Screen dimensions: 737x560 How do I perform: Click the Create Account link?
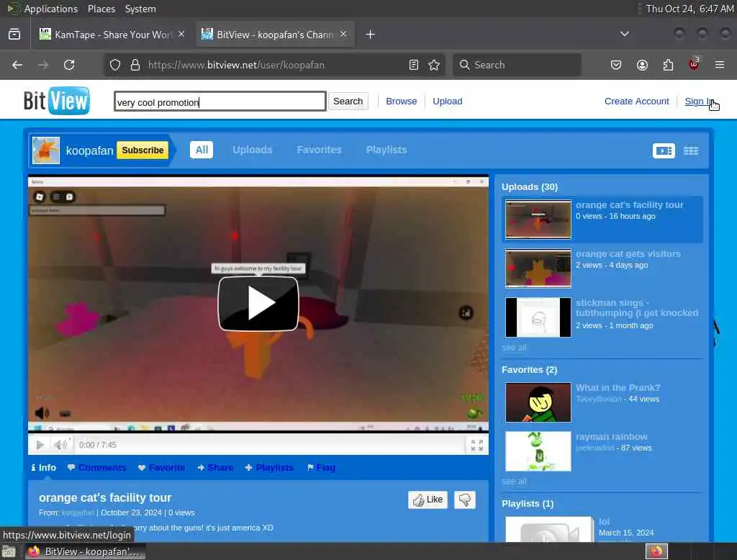coord(636,101)
